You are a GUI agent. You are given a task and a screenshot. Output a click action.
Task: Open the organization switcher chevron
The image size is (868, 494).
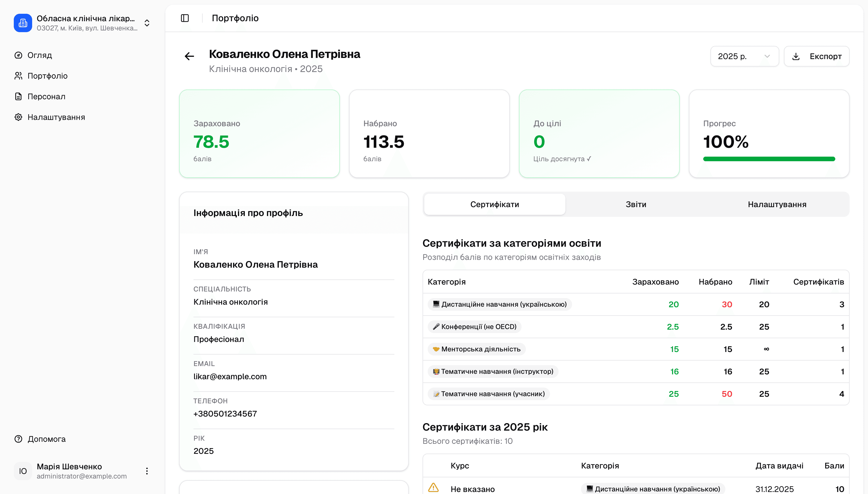pyautogui.click(x=147, y=23)
